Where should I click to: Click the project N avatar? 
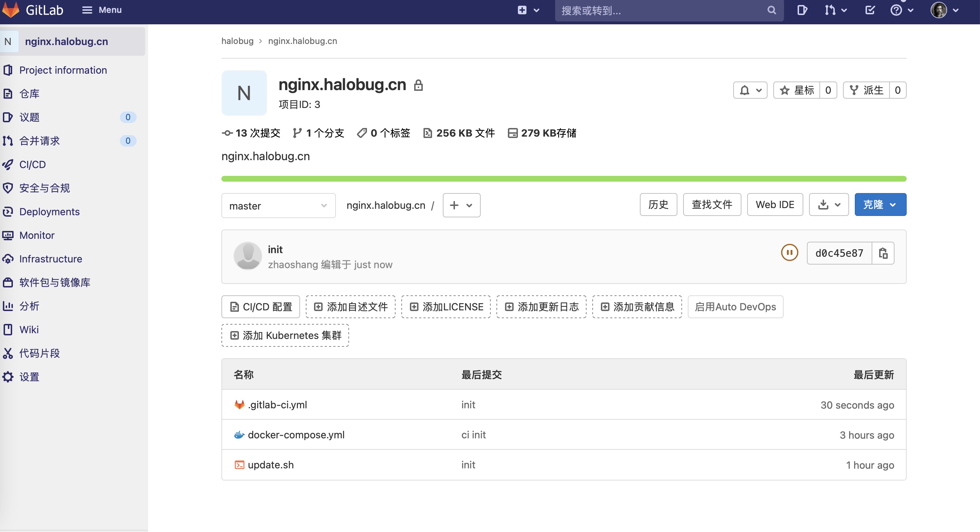pyautogui.click(x=244, y=93)
